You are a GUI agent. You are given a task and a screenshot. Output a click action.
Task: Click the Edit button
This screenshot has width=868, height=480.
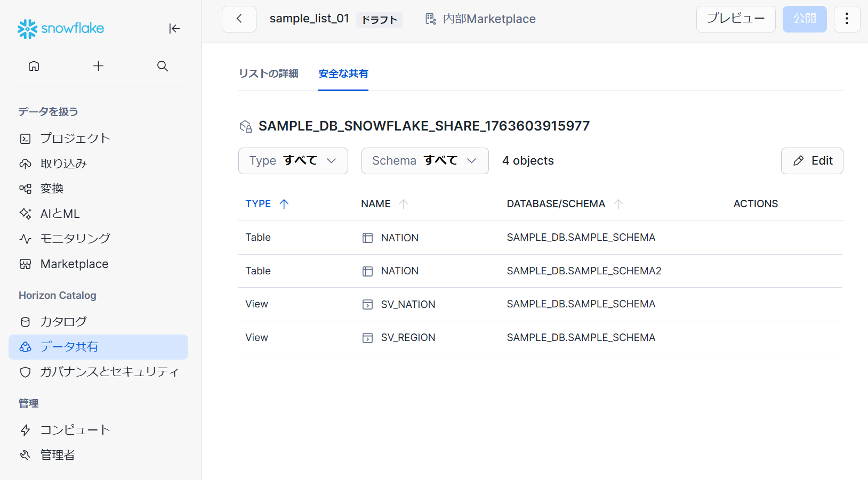[811, 161]
